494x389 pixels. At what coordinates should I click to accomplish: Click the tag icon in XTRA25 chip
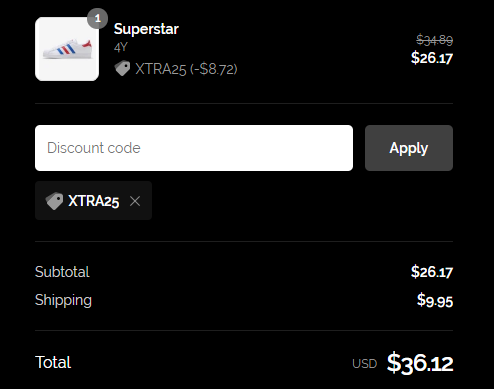54,201
